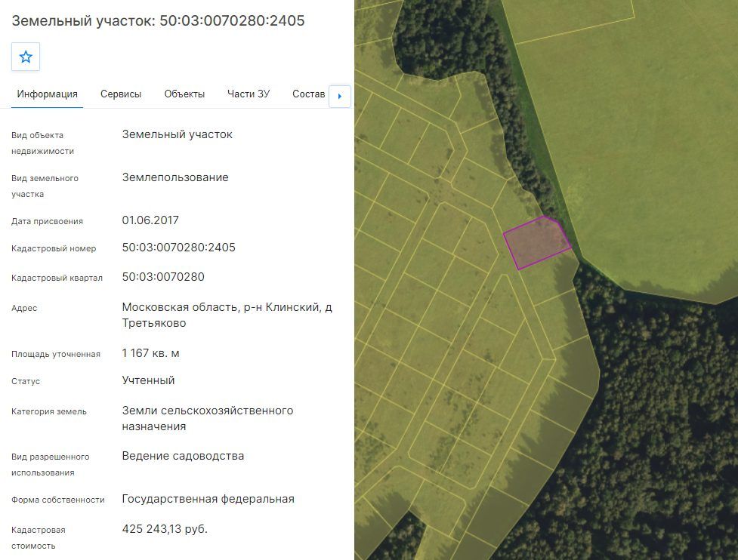Click cadastral value '425 243,13 руб.'

coord(165,529)
